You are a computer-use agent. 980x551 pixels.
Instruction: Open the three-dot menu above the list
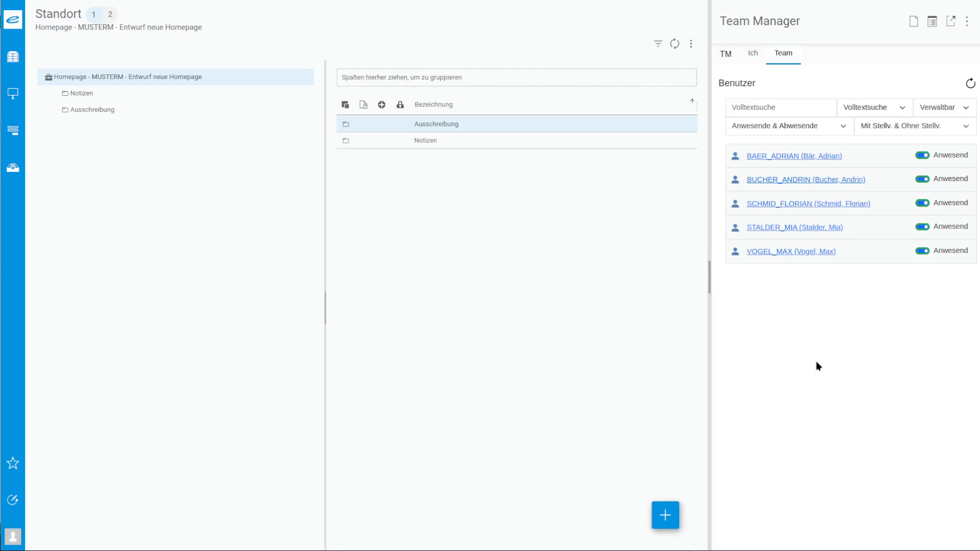691,44
